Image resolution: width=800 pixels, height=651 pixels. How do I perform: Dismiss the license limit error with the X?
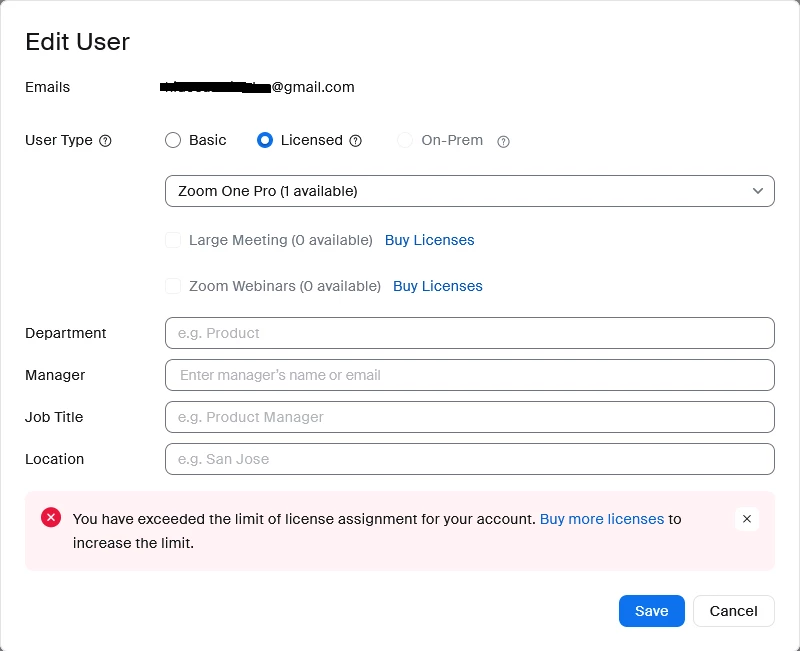tap(746, 519)
